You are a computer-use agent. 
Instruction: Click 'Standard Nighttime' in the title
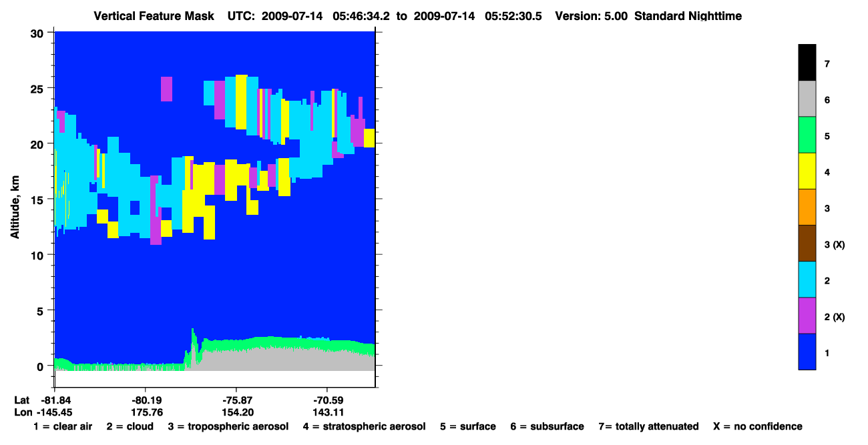tap(688, 16)
